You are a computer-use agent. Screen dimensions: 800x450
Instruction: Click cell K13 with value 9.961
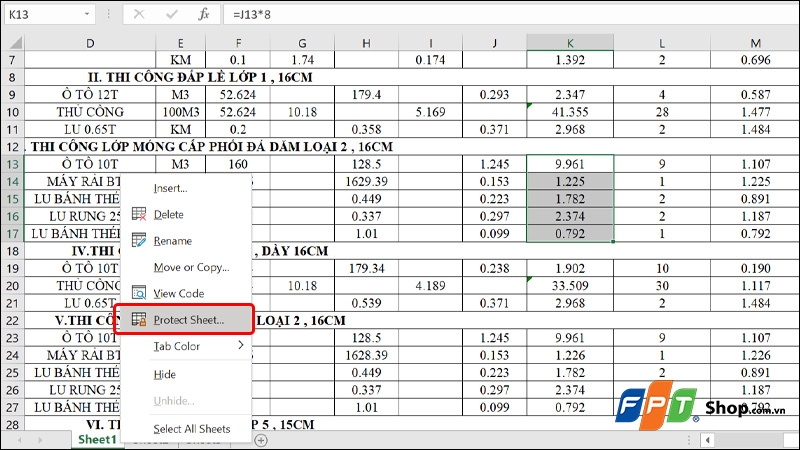tap(570, 164)
